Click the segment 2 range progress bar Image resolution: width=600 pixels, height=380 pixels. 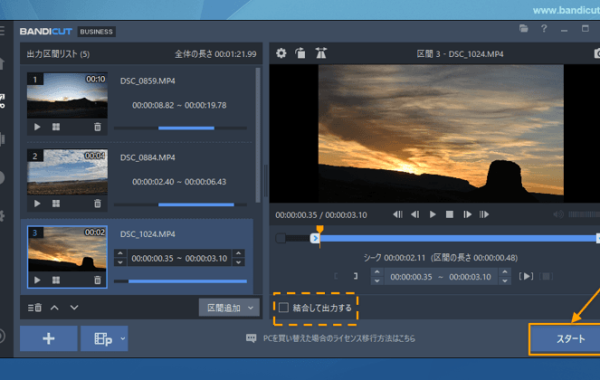click(180, 204)
